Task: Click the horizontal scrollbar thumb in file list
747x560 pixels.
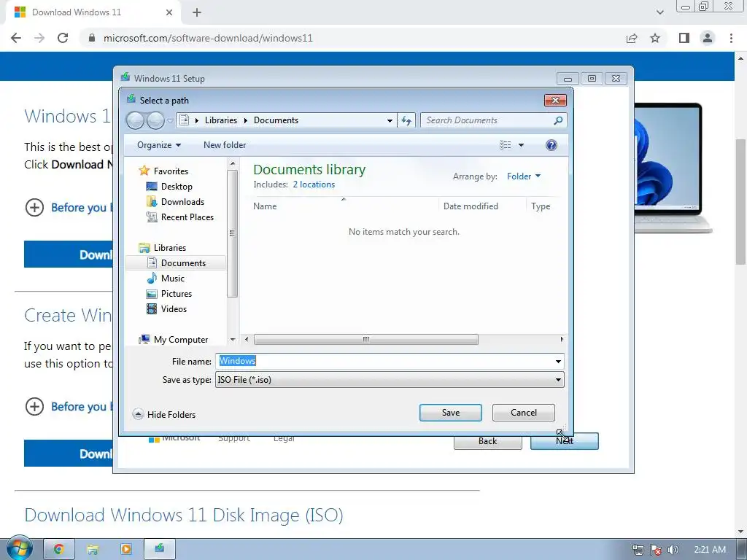Action: coord(366,340)
